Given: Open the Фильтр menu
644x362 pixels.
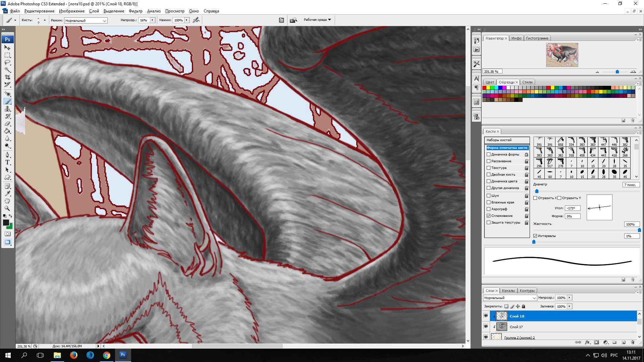Looking at the screenshot, I should tap(136, 11).
